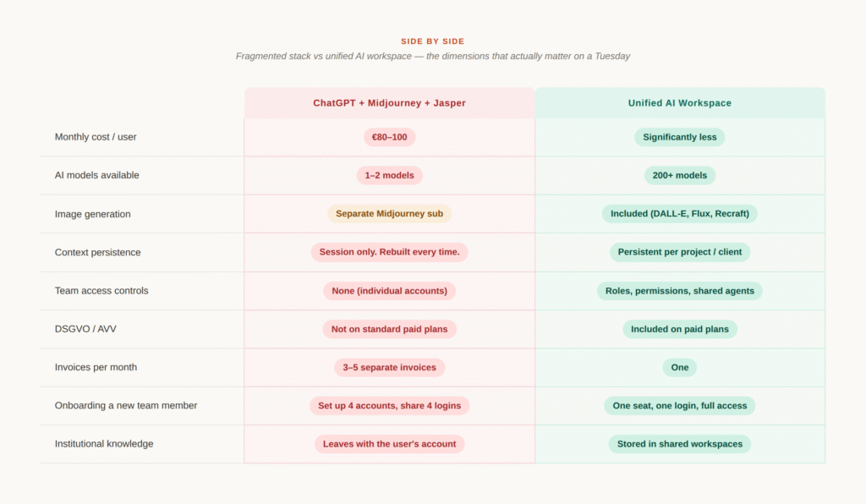Select the "One" invoice pill
Screen dimensions: 866x504
tap(679, 367)
